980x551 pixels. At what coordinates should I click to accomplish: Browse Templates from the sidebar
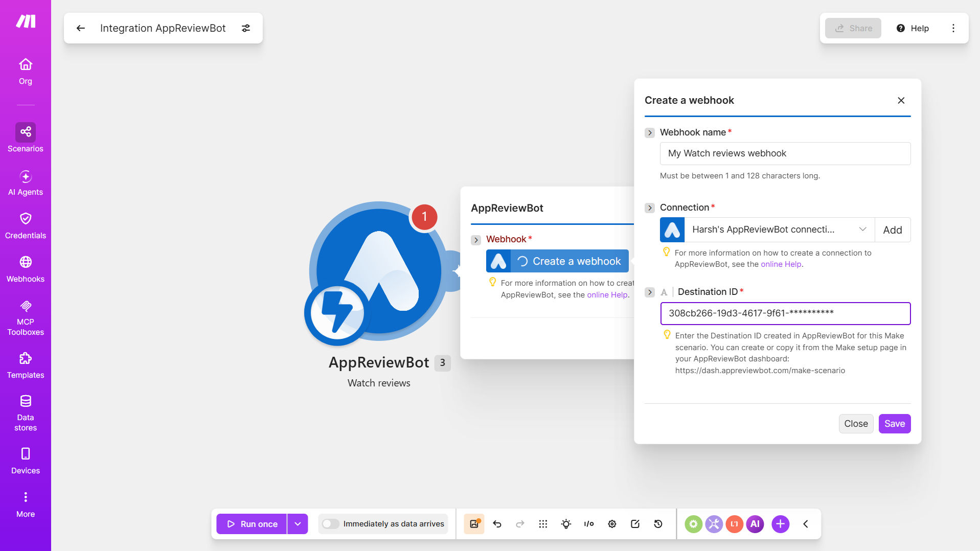(26, 365)
